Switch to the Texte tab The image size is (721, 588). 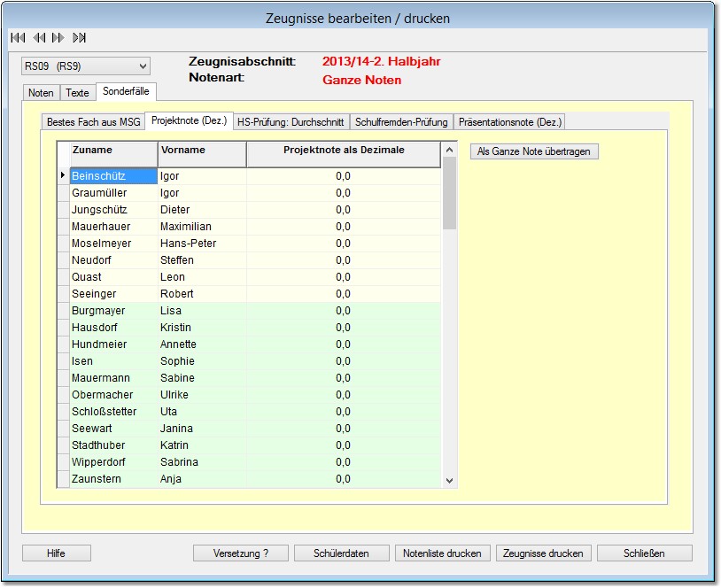click(x=77, y=93)
